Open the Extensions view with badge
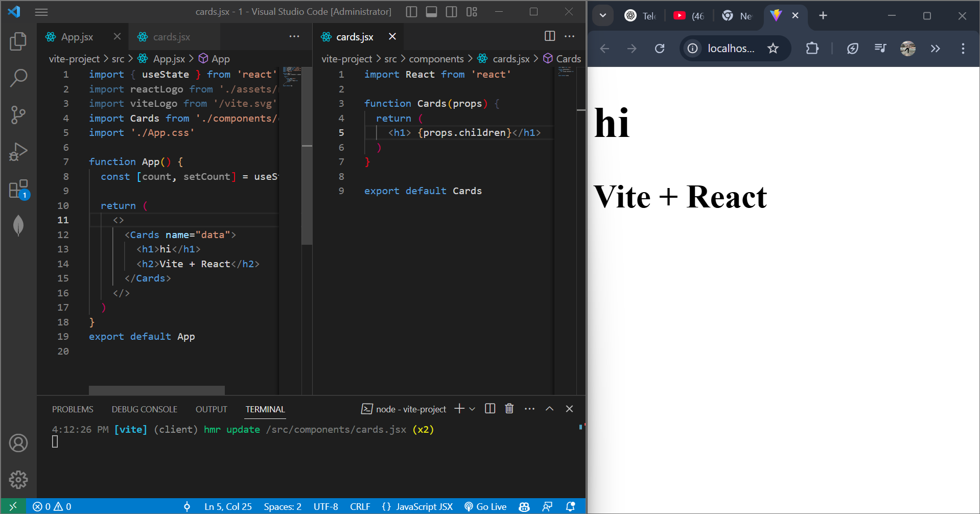 pos(18,189)
